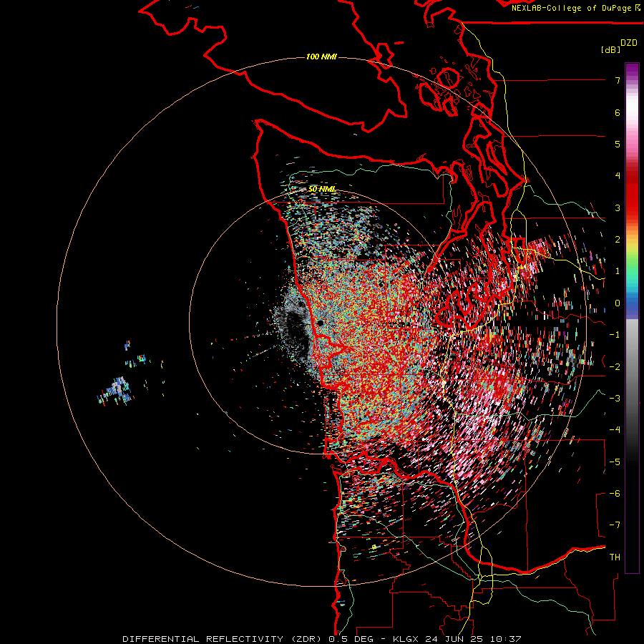
Task: Click the TH threshold label on the color scale
Action: (x=615, y=557)
